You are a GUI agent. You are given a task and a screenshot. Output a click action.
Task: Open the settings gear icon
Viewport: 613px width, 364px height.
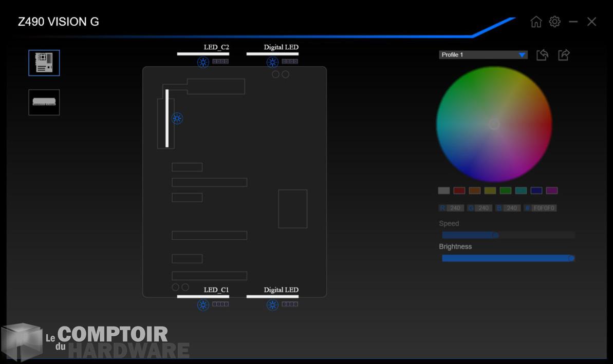coord(554,22)
